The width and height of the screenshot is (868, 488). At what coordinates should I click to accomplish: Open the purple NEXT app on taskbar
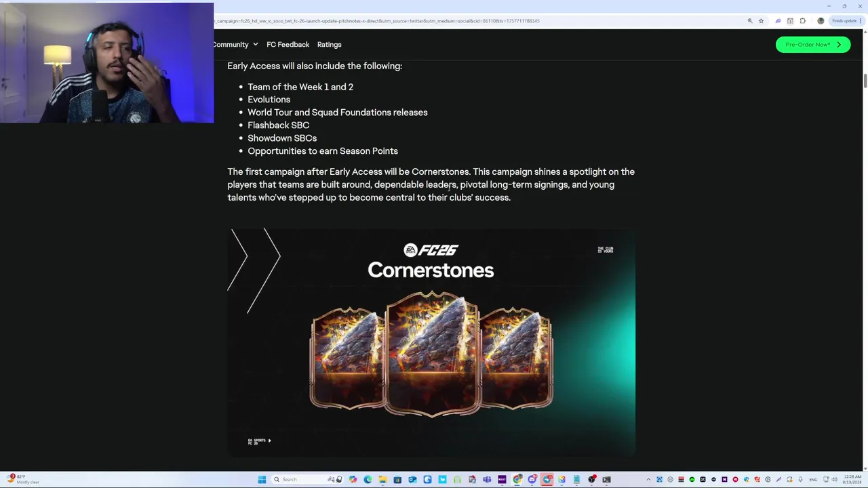[x=502, y=479]
